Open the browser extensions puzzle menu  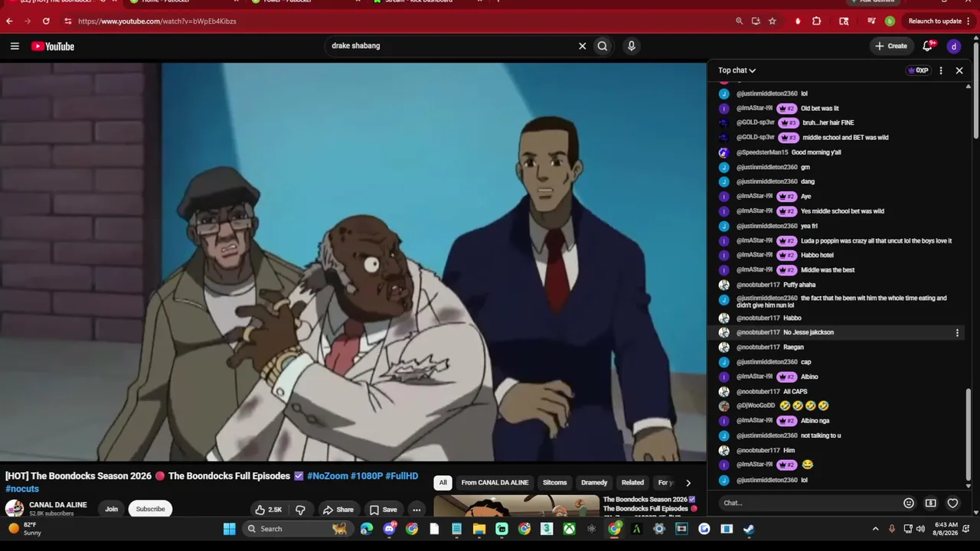pyautogui.click(x=816, y=21)
